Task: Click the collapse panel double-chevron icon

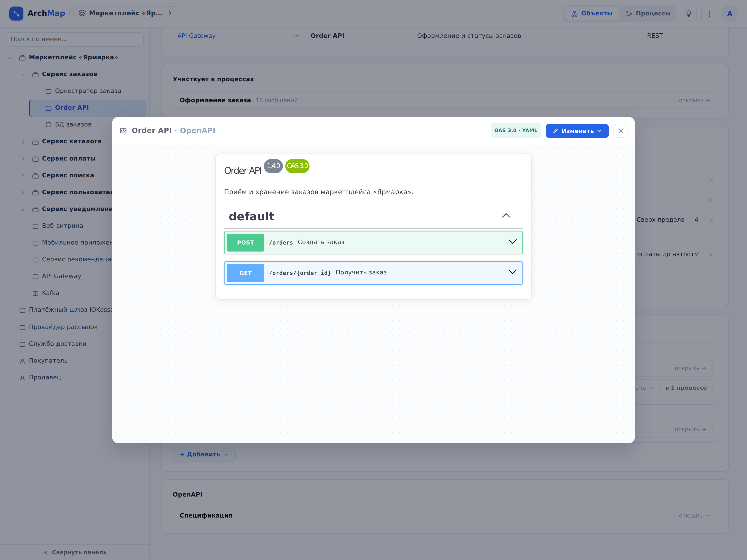Action: pos(45,552)
